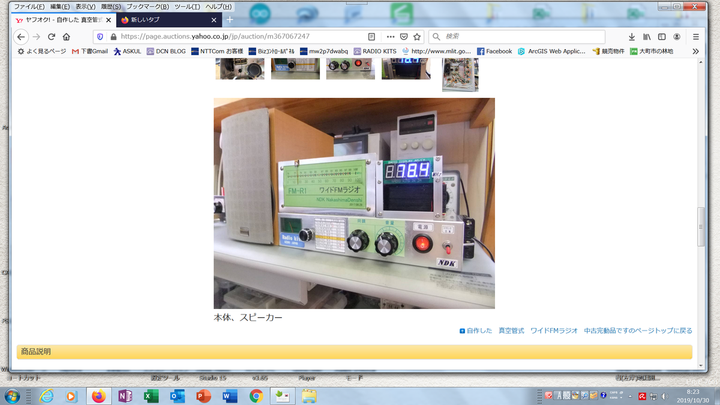Open the Facebook bookmark
720x405 pixels.
[x=494, y=51]
